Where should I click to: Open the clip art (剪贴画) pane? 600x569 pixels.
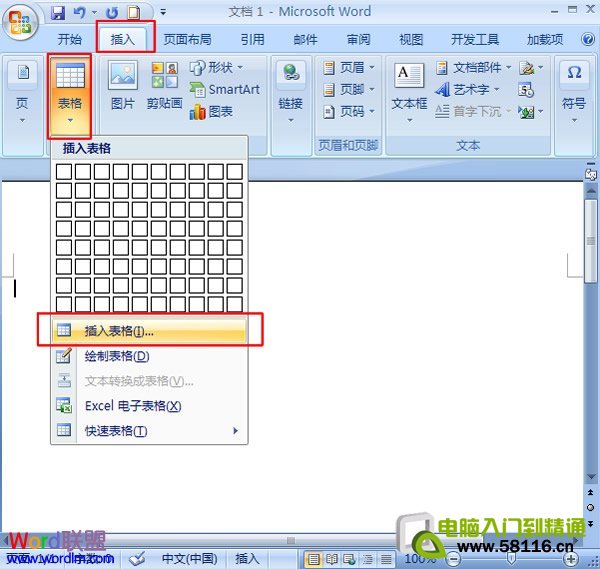click(x=164, y=85)
